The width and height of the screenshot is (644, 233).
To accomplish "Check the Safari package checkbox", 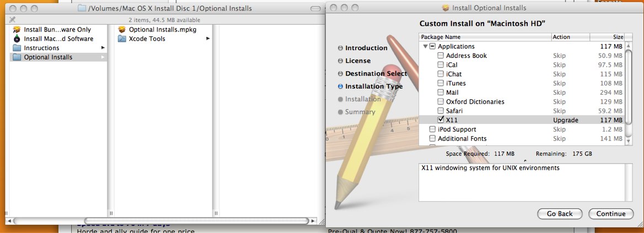I will pos(441,111).
